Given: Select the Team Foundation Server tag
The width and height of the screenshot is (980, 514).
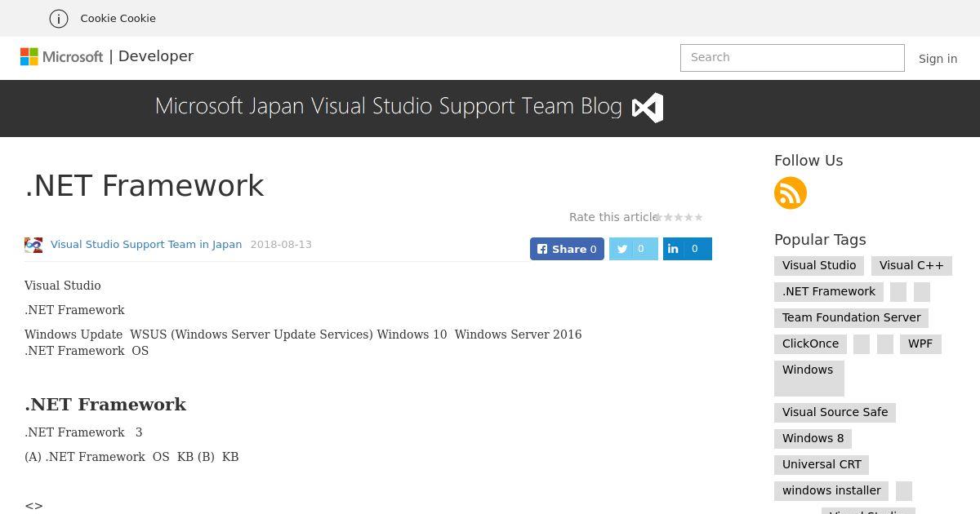Looking at the screenshot, I should [x=851, y=317].
